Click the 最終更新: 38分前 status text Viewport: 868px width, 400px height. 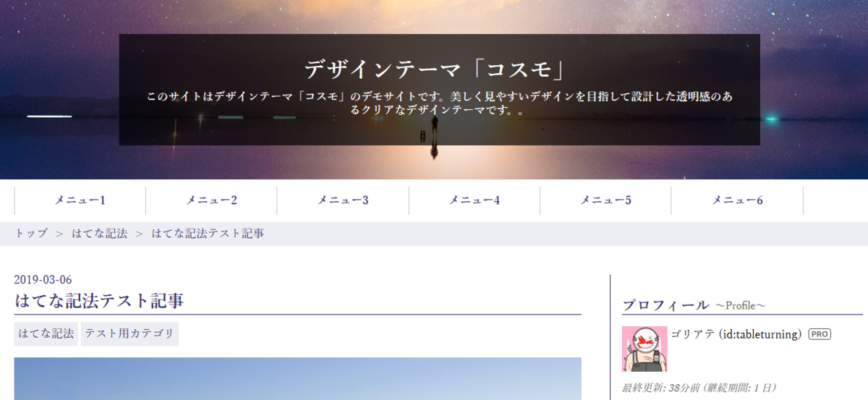click(699, 388)
